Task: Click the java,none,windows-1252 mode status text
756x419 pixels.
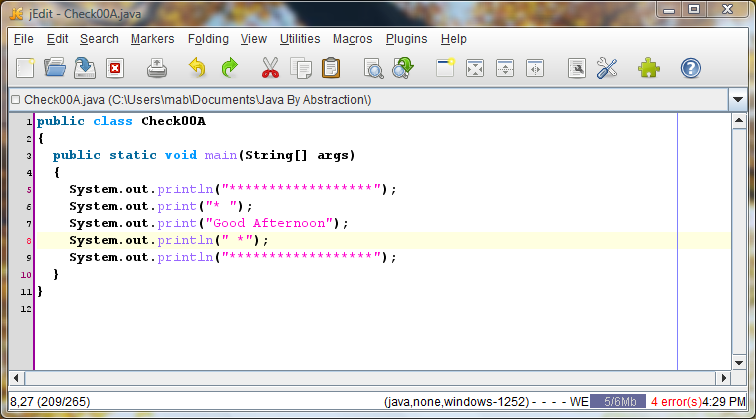Action: 457,402
